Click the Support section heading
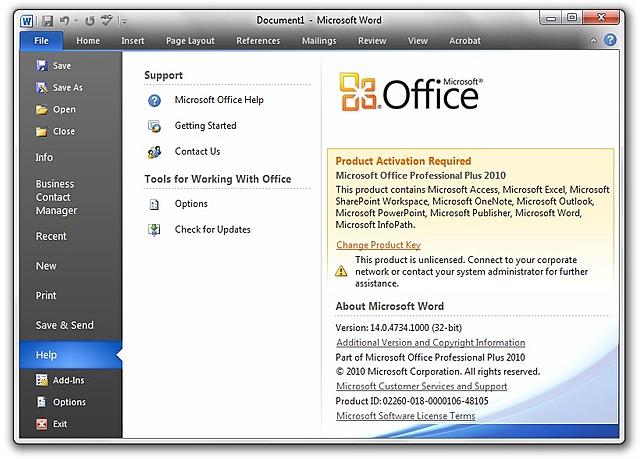The width and height of the screenshot is (640, 459). pos(163,75)
